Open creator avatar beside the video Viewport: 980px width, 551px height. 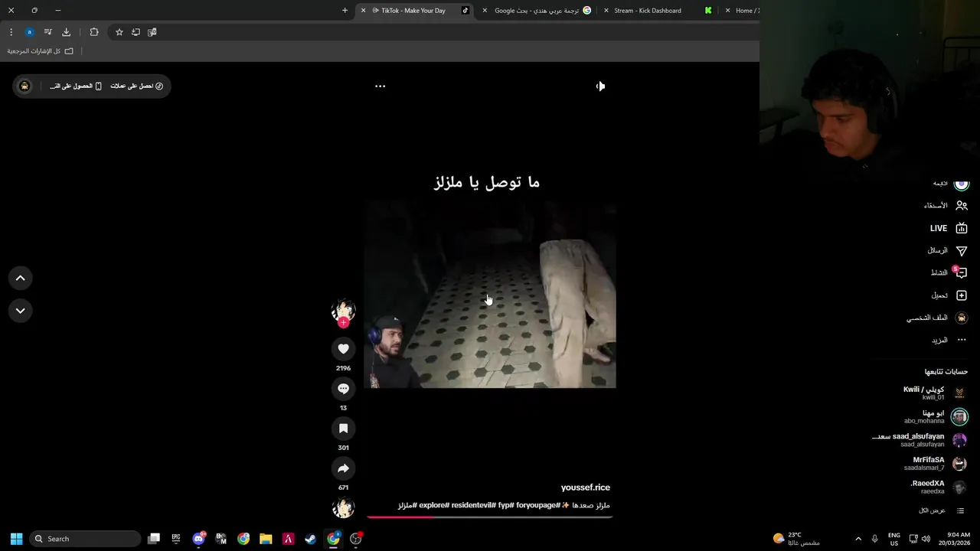pyautogui.click(x=343, y=310)
